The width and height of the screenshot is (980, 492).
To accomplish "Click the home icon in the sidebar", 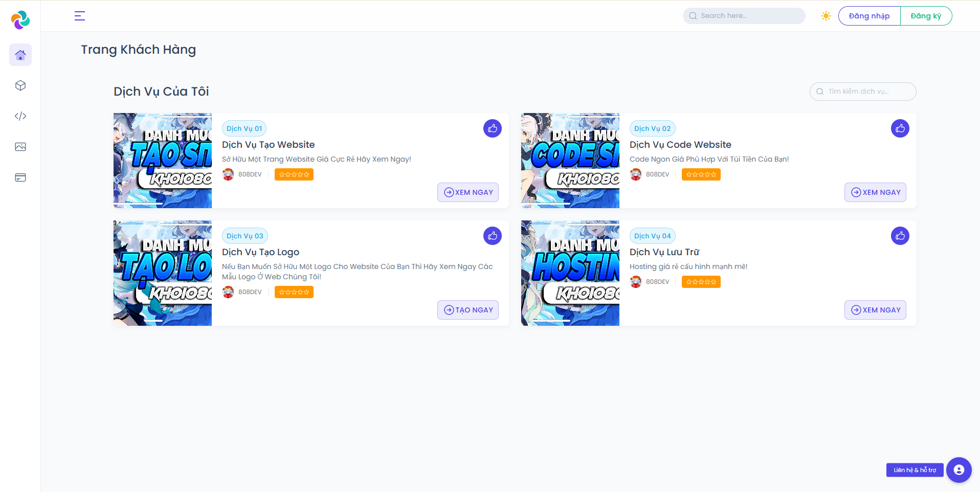I will tap(20, 55).
